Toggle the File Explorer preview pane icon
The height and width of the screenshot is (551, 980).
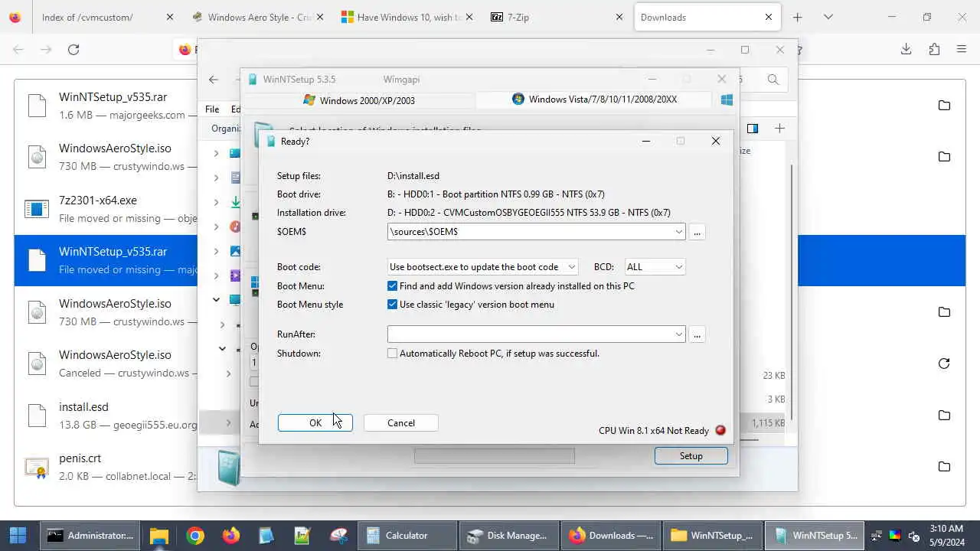point(752,129)
